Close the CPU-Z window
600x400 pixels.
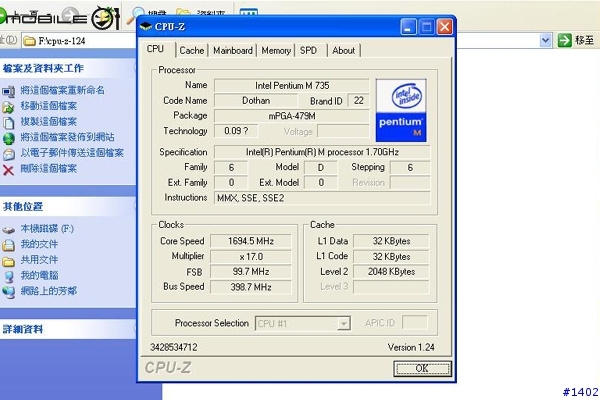[444, 27]
